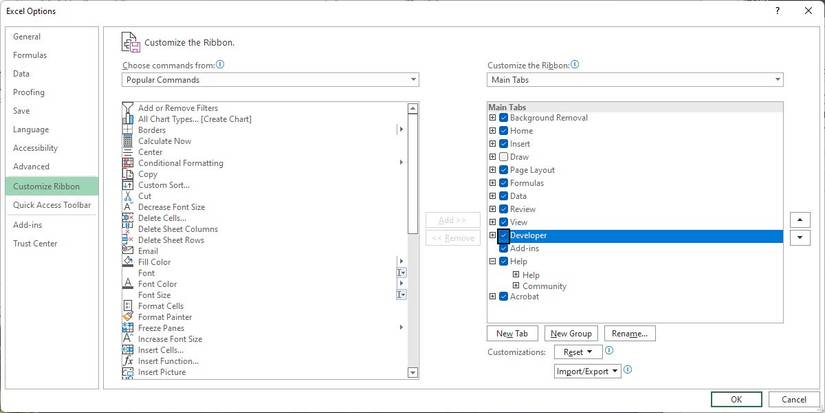Uncheck the Add-ins tab checkbox
This screenshot has width=825, height=413.
click(x=504, y=248)
